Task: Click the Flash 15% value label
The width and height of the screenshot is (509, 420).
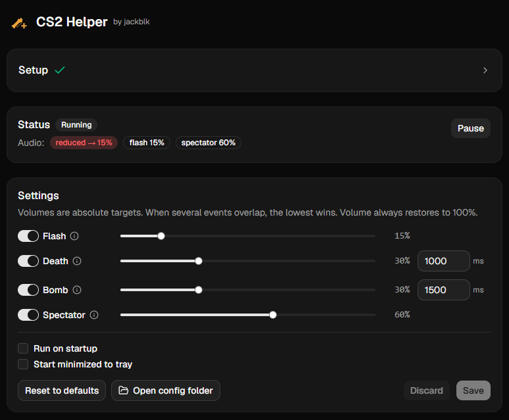Action: [x=402, y=236]
